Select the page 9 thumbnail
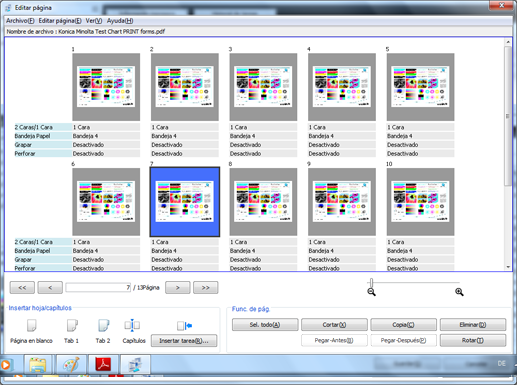 (x=342, y=202)
